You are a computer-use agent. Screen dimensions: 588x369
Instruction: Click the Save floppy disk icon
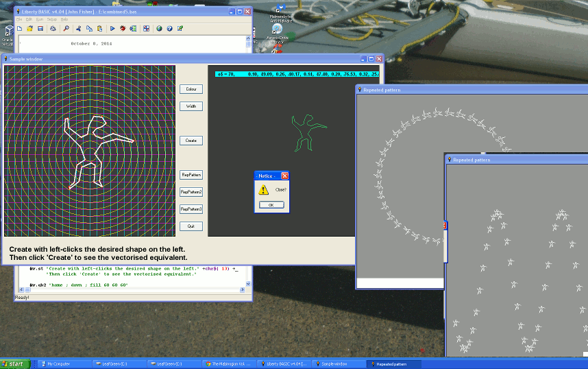coord(40,29)
